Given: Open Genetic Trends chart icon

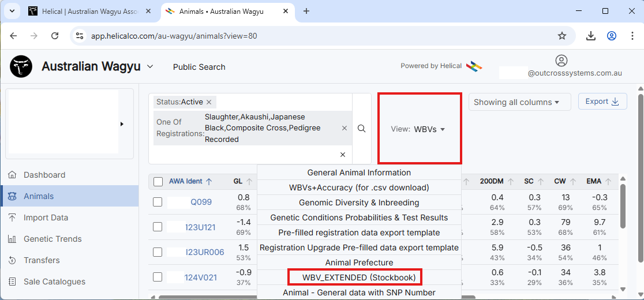Looking at the screenshot, I should coord(12,239).
